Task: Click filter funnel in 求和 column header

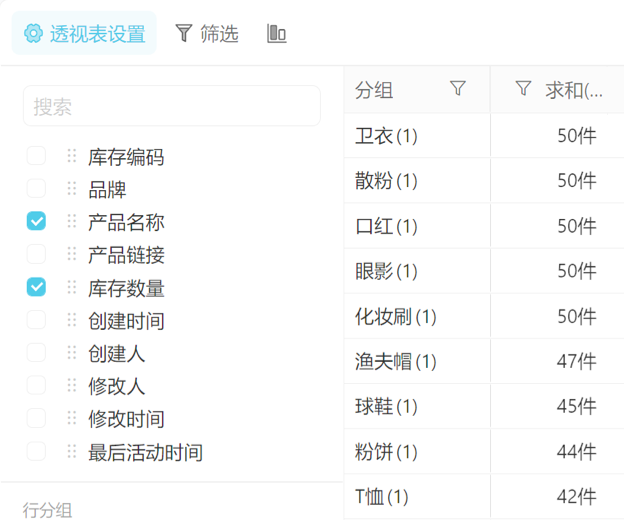Action: point(522,89)
